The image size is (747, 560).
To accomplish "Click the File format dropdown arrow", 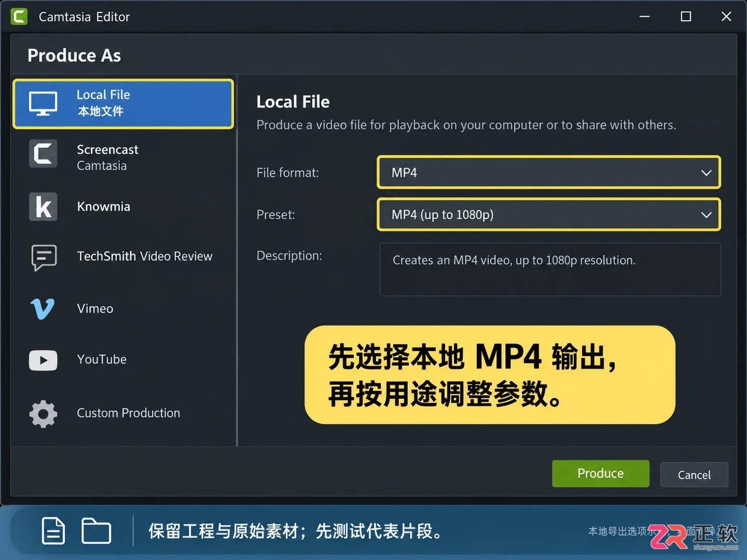I will (706, 173).
